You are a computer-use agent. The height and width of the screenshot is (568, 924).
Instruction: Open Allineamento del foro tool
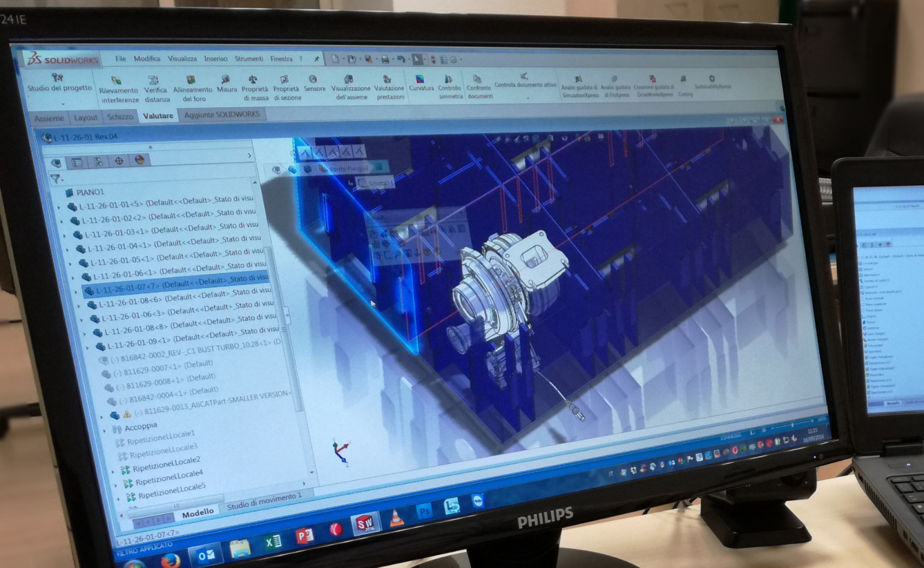[x=192, y=88]
